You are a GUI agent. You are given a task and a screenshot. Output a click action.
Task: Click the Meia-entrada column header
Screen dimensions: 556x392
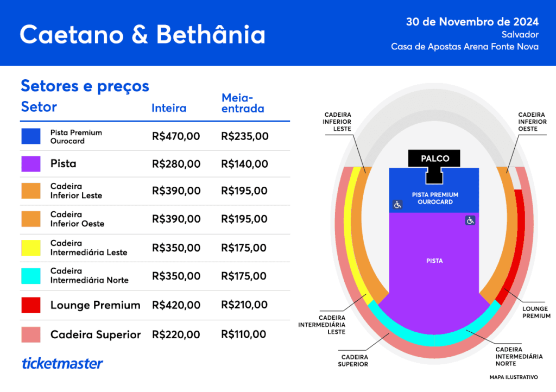243,103
